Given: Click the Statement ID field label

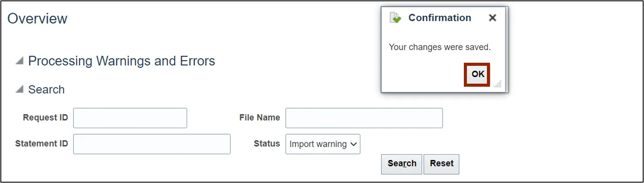Looking at the screenshot, I should tap(41, 144).
